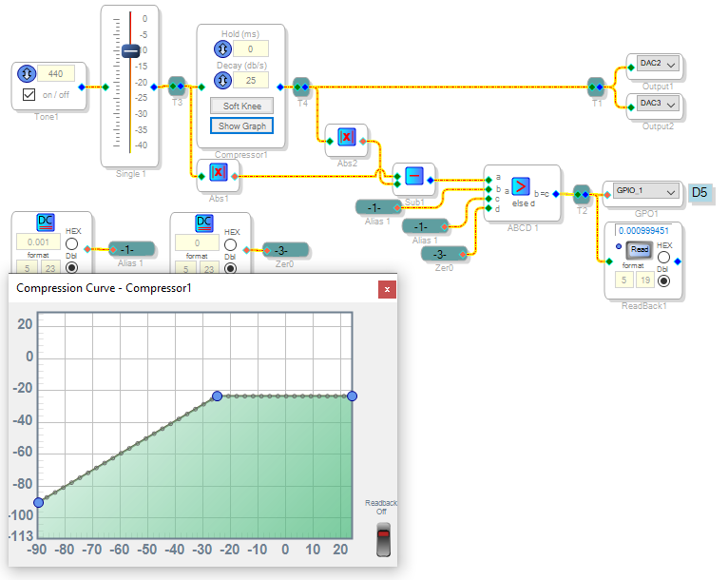
Task: Select the Abs1 absolute value block icon
Action: [219, 172]
